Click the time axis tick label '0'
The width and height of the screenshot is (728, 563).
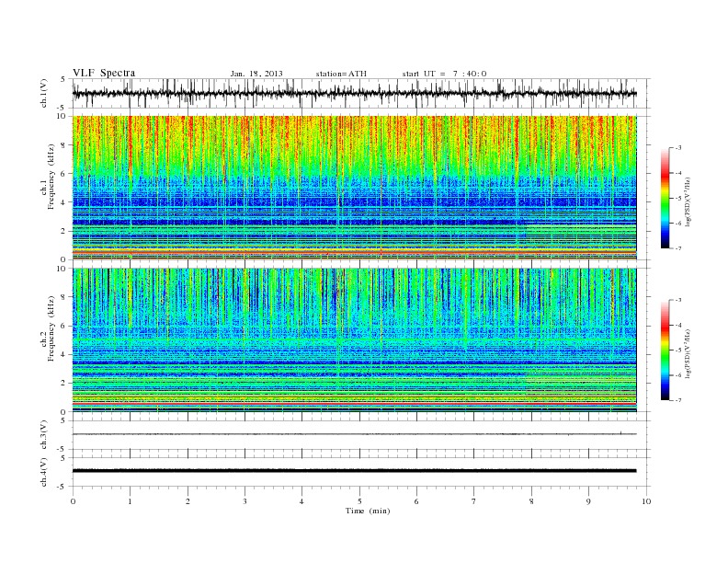click(73, 501)
